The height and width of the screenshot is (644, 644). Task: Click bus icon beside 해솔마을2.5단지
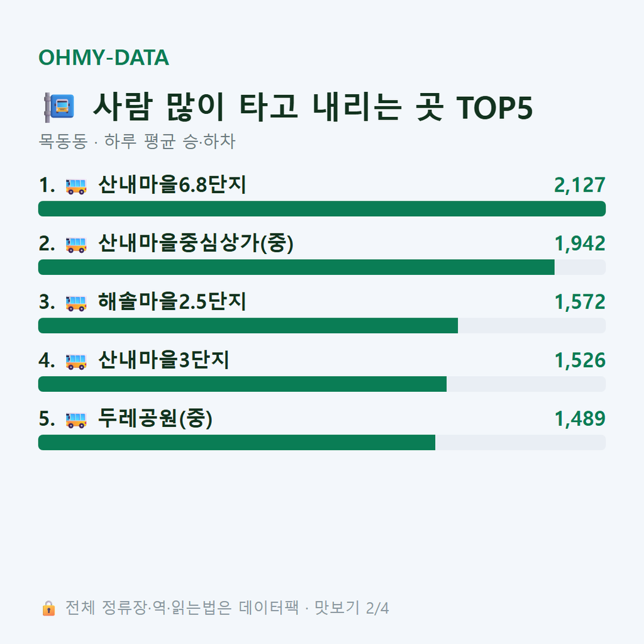pos(76,303)
